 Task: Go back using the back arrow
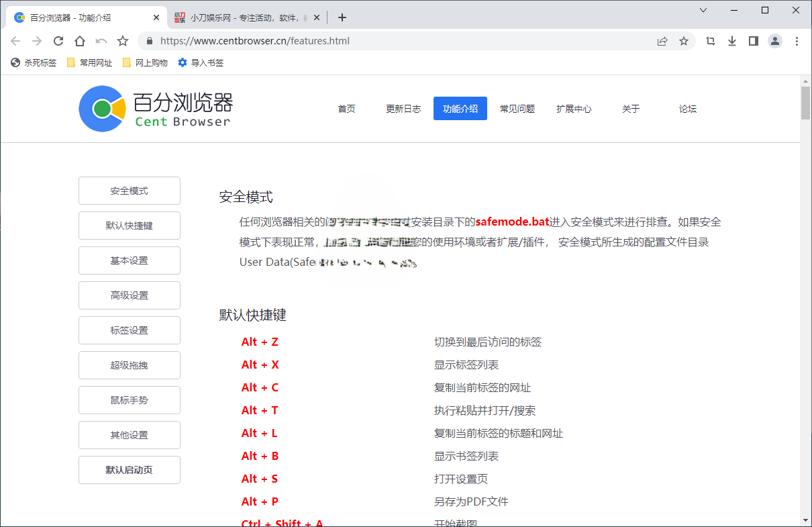click(x=15, y=41)
